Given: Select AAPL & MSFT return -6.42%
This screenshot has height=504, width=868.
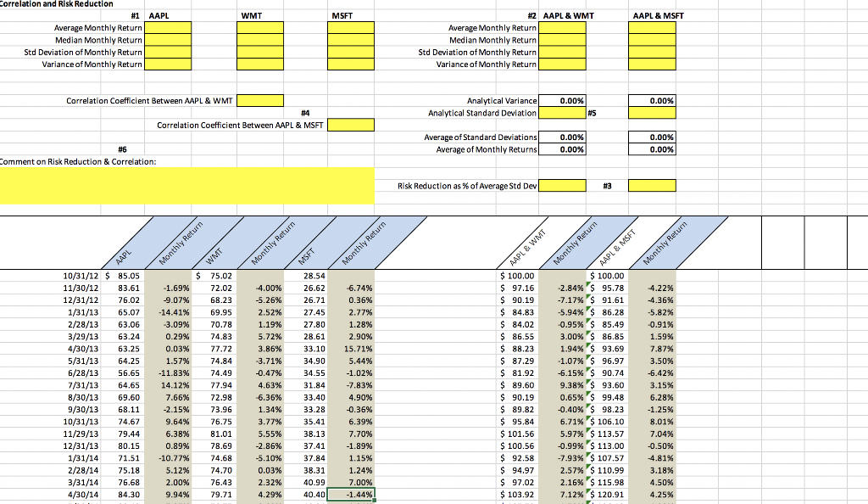Looking at the screenshot, I should [x=652, y=373].
